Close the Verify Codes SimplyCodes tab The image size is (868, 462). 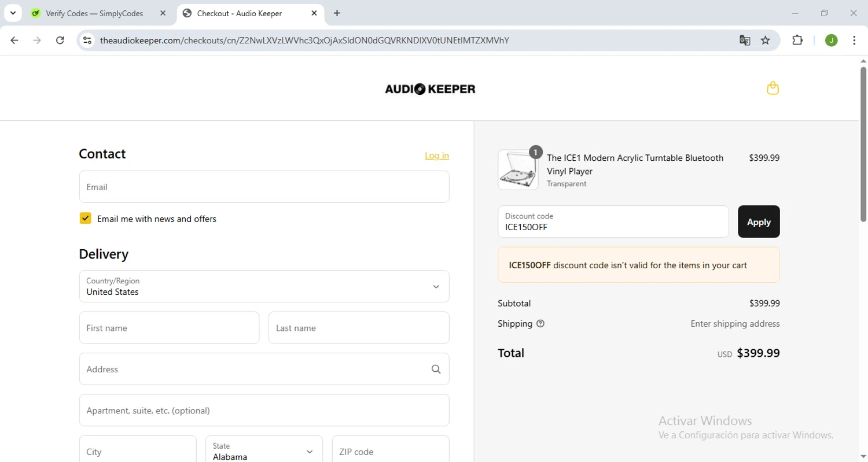coord(163,13)
